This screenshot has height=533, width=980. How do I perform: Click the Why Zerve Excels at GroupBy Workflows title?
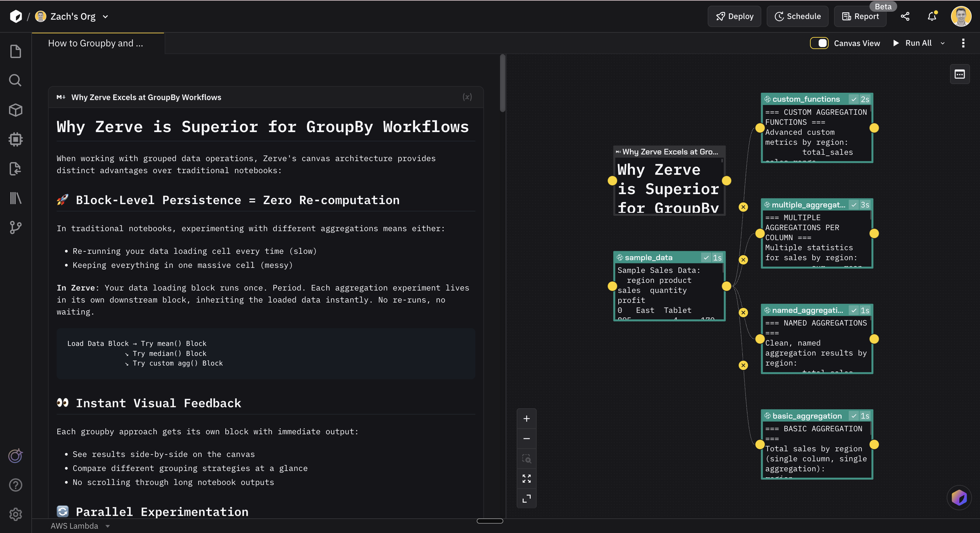[146, 97]
